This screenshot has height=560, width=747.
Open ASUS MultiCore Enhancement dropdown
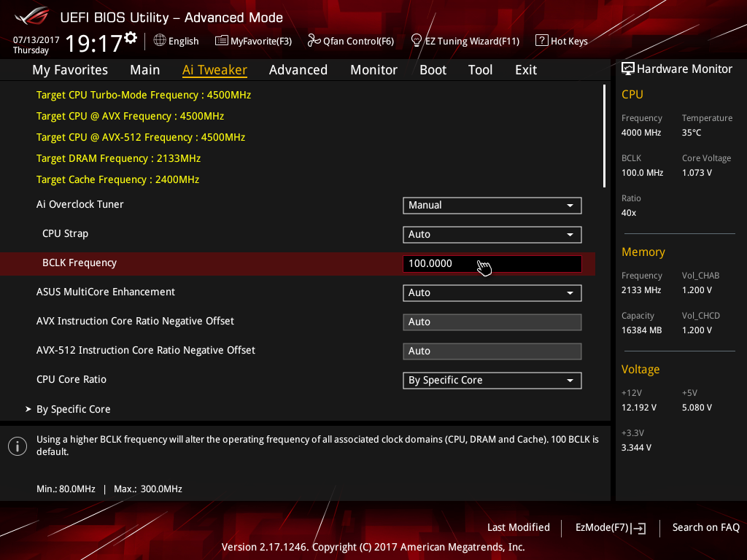pos(492,293)
